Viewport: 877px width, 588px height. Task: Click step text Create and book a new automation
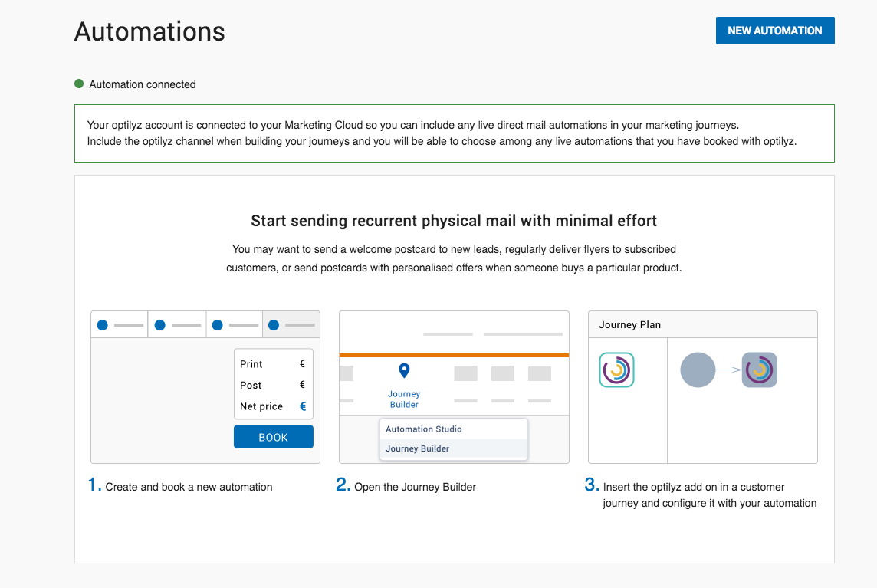point(189,487)
